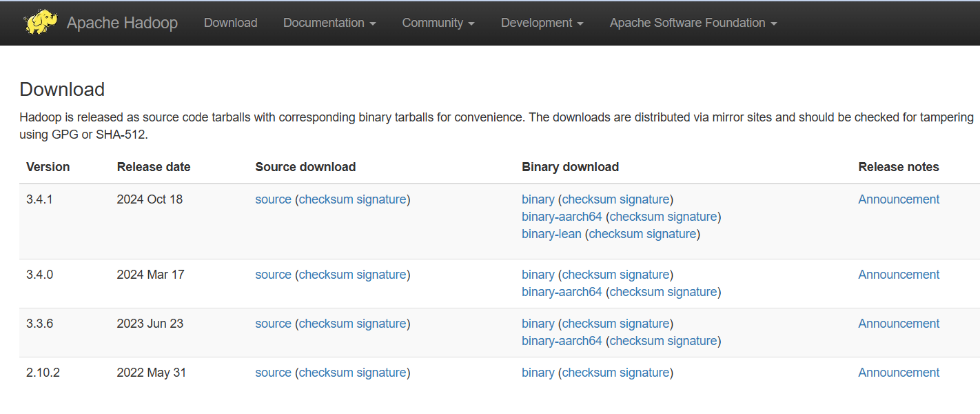Expand the Apache Software Foundation dropdown
Image resolution: width=980 pixels, height=414 pixels.
point(693,23)
